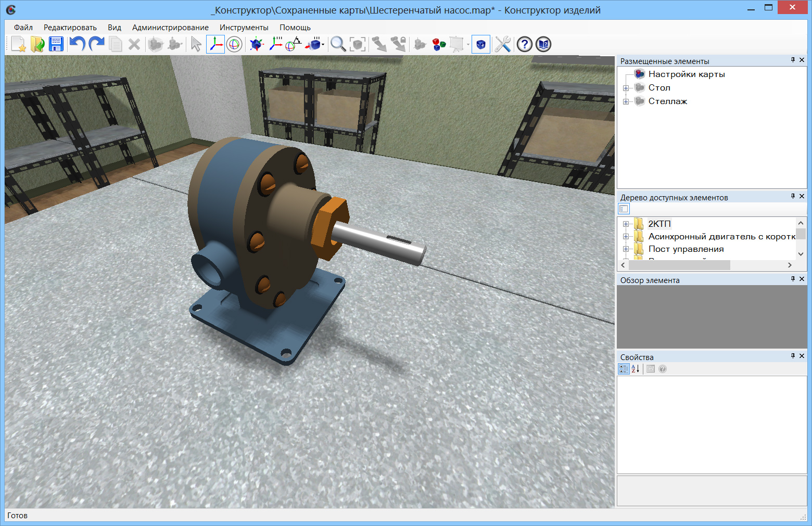
Task: Create a new map with star-document icon
Action: point(19,44)
